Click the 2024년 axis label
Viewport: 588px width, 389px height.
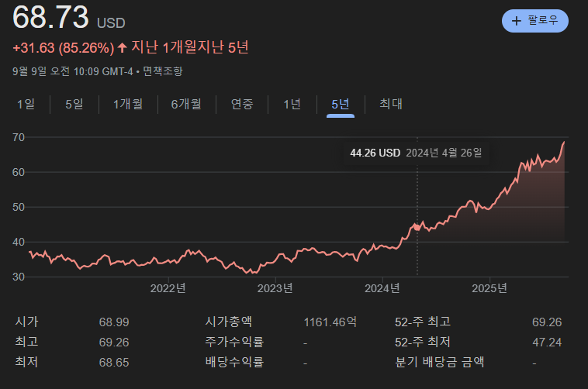[382, 288]
